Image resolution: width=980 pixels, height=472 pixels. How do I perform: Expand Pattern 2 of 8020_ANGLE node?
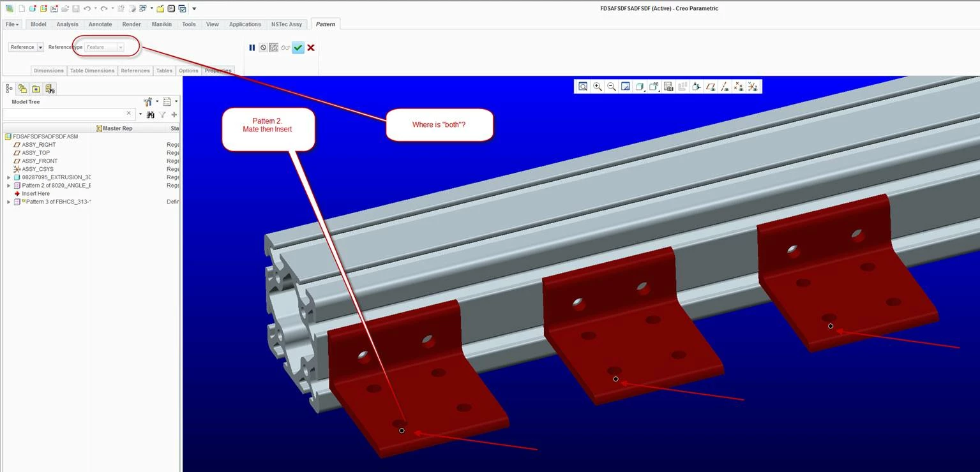point(9,186)
